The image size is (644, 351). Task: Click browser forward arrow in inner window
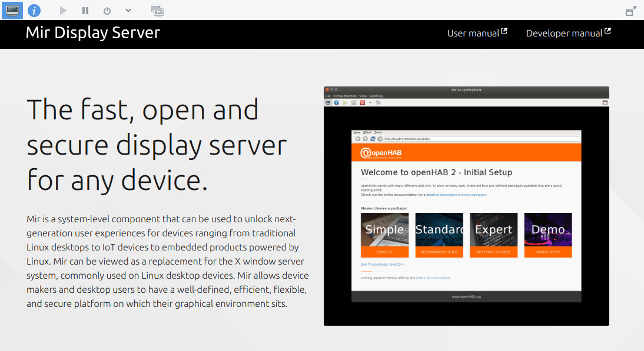pos(365,139)
